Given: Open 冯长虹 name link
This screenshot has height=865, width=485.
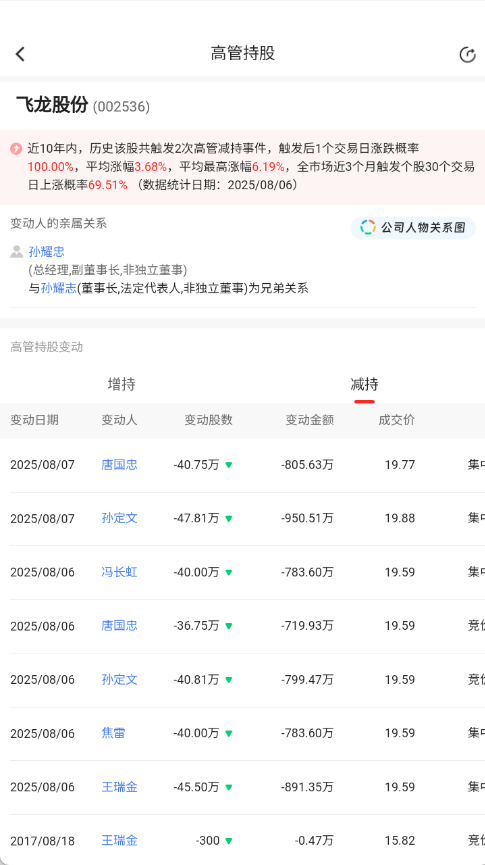Looking at the screenshot, I should [119, 572].
